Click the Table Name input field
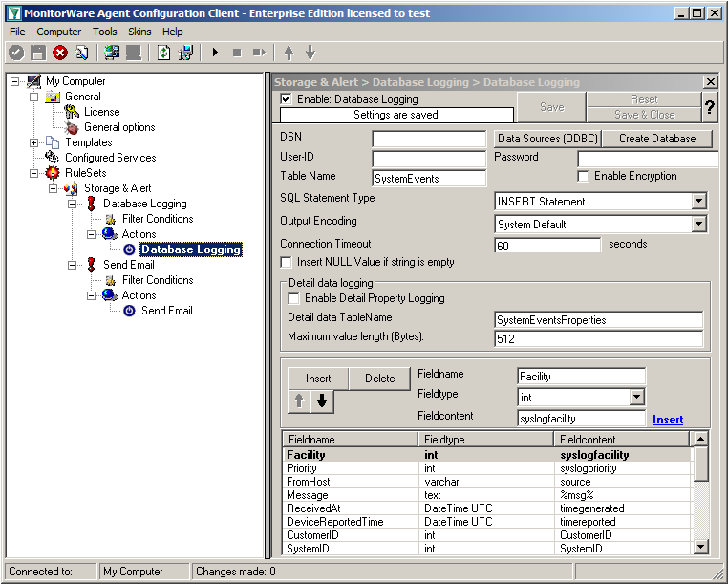 coord(429,179)
